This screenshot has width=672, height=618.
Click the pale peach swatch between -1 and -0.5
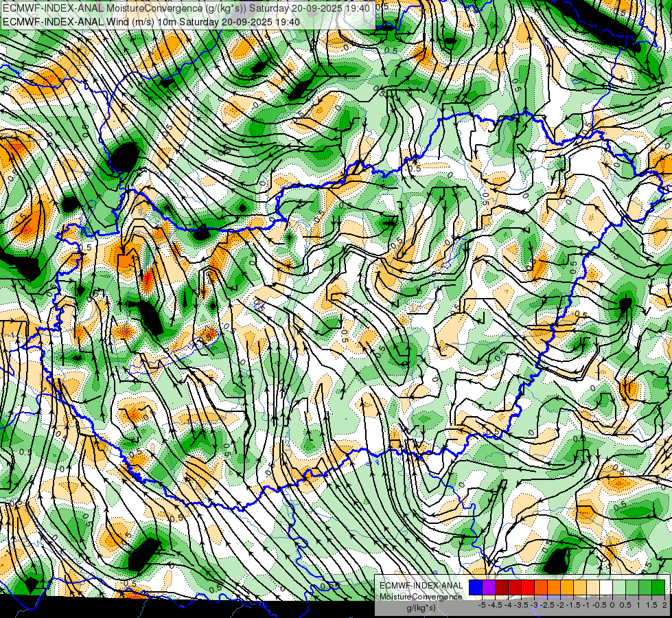tap(593, 588)
